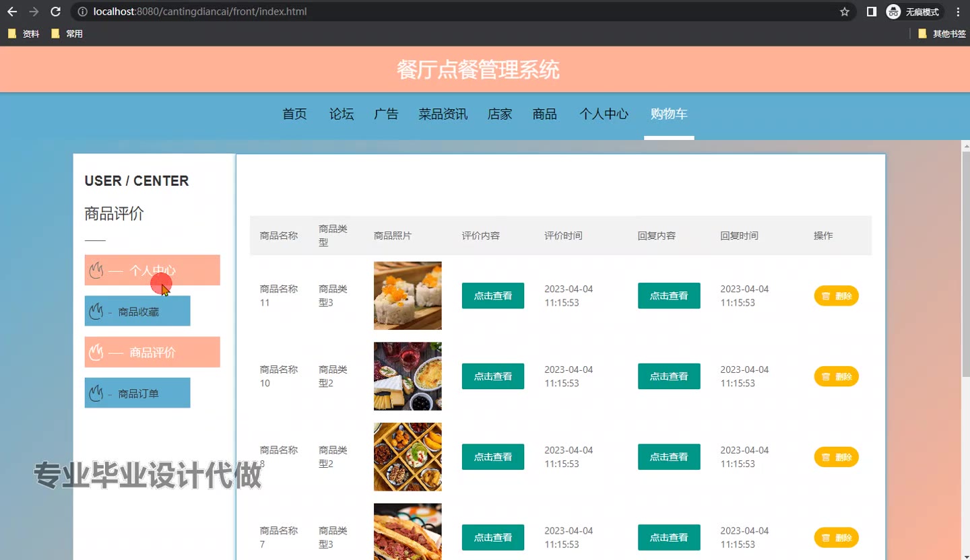Open the Chrome three-dot menu

point(958,11)
